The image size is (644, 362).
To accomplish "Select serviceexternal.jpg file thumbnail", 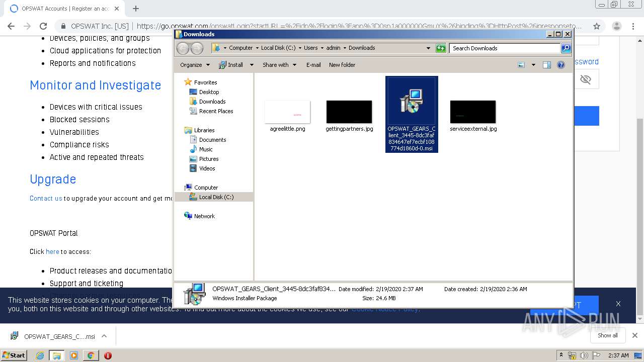I will [473, 112].
